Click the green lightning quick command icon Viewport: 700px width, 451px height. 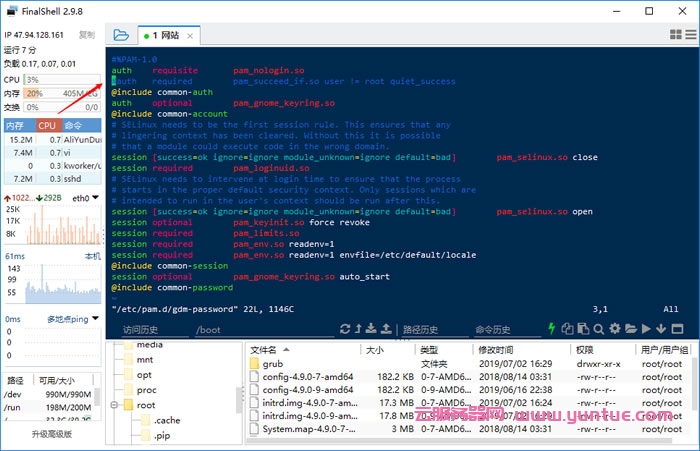[552, 328]
